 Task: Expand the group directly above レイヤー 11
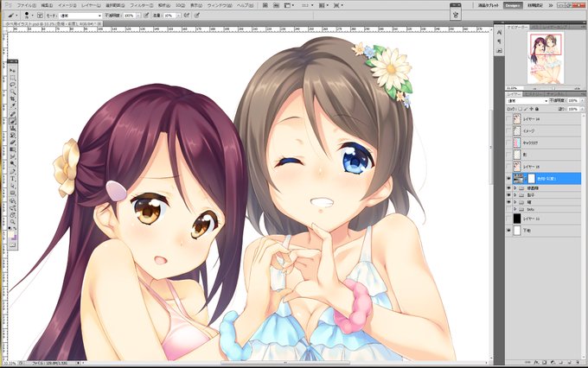point(514,209)
